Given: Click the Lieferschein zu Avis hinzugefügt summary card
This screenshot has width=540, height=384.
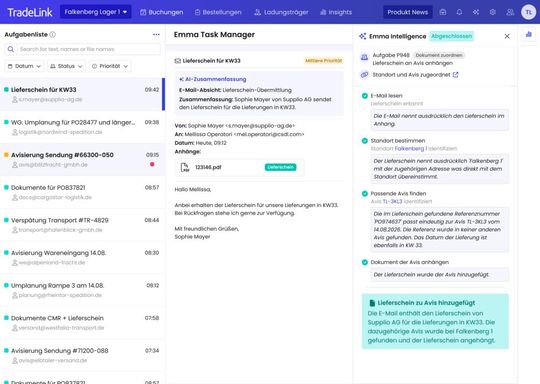Looking at the screenshot, I should pyautogui.click(x=435, y=321).
